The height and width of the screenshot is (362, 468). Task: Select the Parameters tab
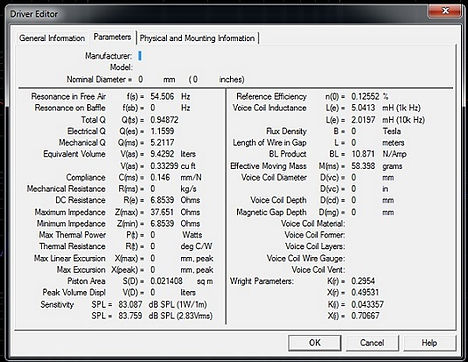pyautogui.click(x=112, y=37)
